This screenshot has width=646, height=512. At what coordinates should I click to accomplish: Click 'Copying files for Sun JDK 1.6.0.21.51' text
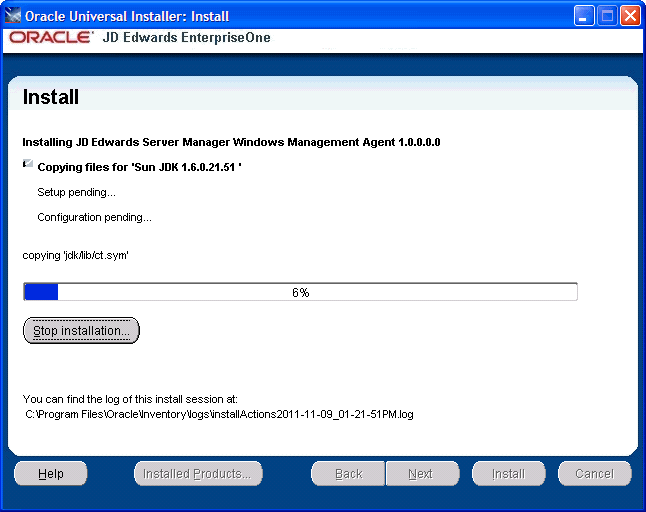point(139,167)
